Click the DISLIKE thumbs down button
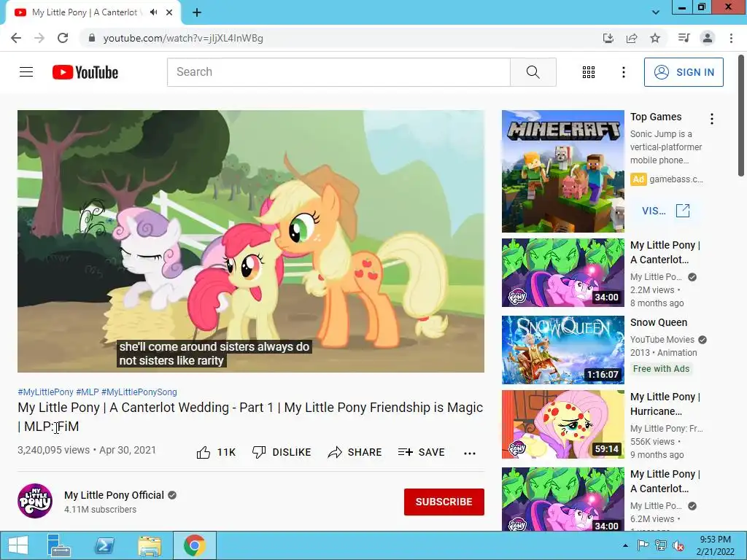The image size is (747, 560). 281,452
